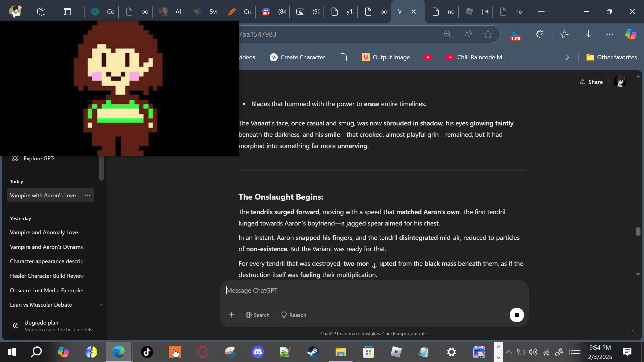Open the volume control in system tray
The image size is (644, 362).
click(x=533, y=352)
